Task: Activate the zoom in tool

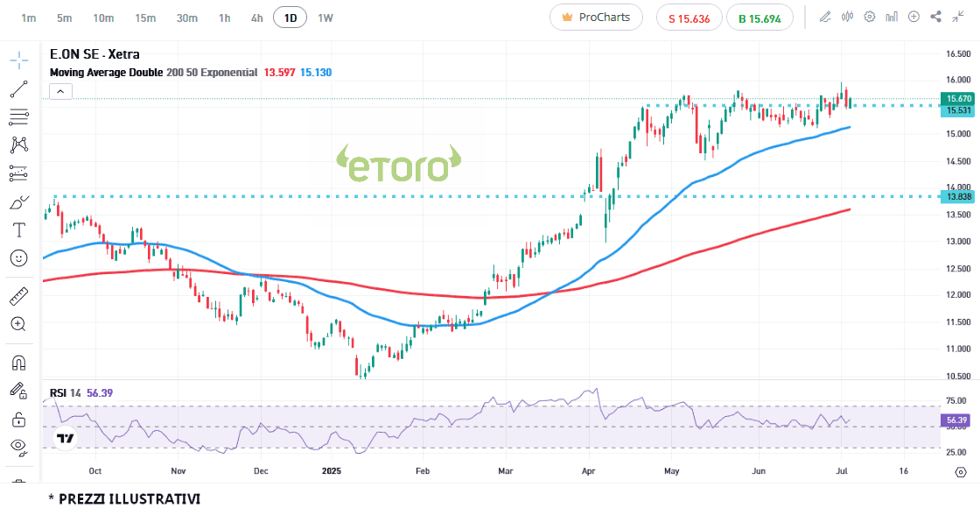Action: pos(18,324)
